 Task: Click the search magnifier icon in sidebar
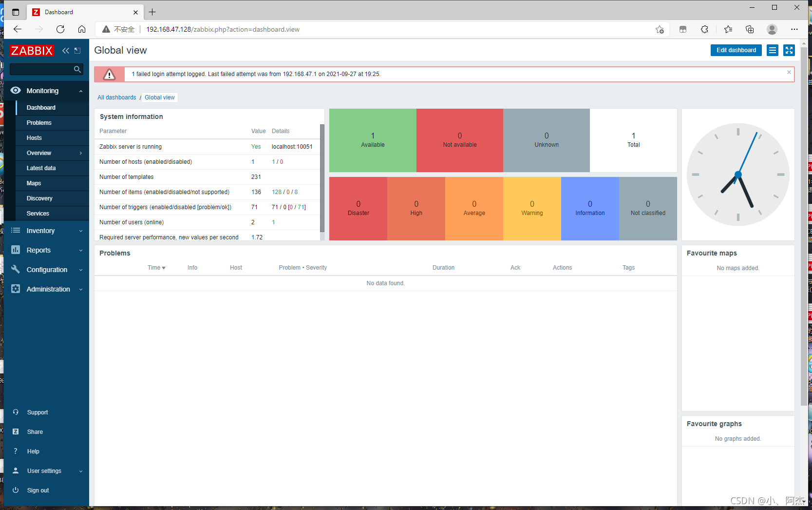(77, 70)
